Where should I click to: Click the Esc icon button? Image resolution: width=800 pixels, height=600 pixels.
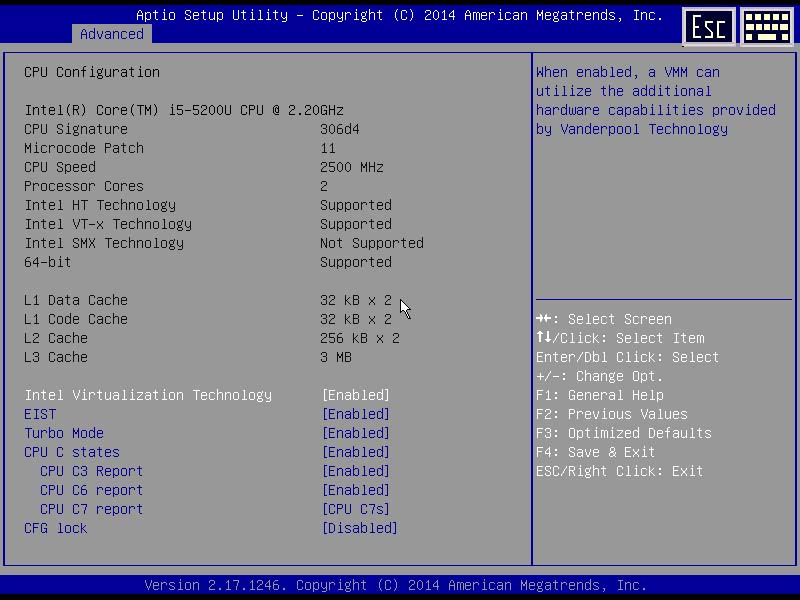point(709,27)
